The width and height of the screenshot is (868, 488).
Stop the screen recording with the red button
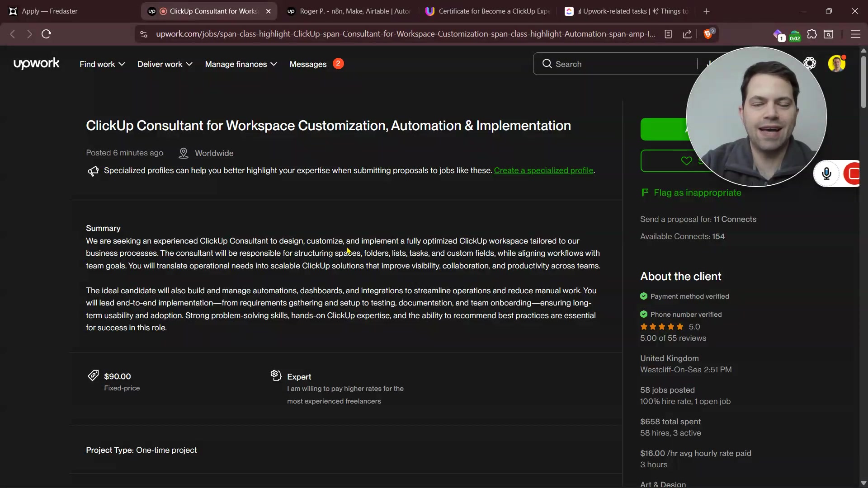click(x=854, y=174)
